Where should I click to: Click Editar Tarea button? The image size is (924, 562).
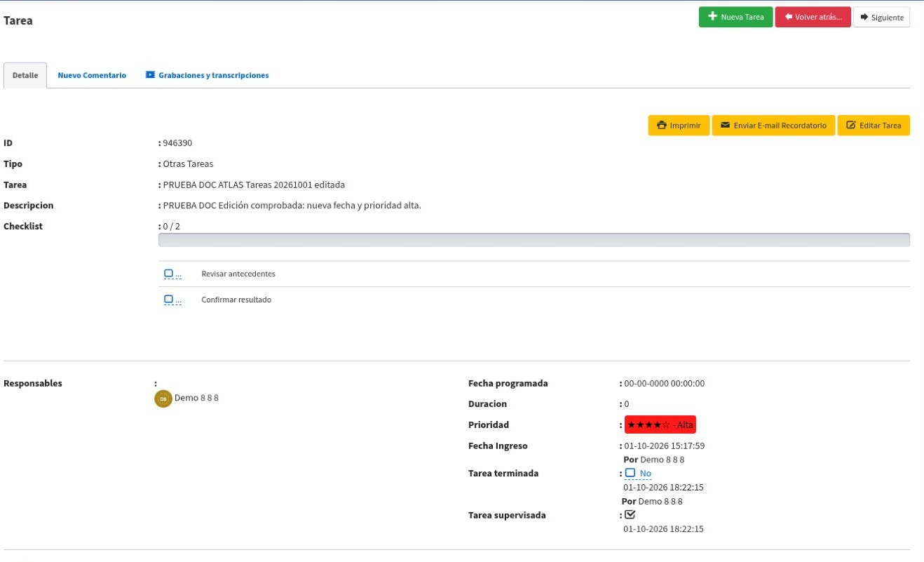874,126
